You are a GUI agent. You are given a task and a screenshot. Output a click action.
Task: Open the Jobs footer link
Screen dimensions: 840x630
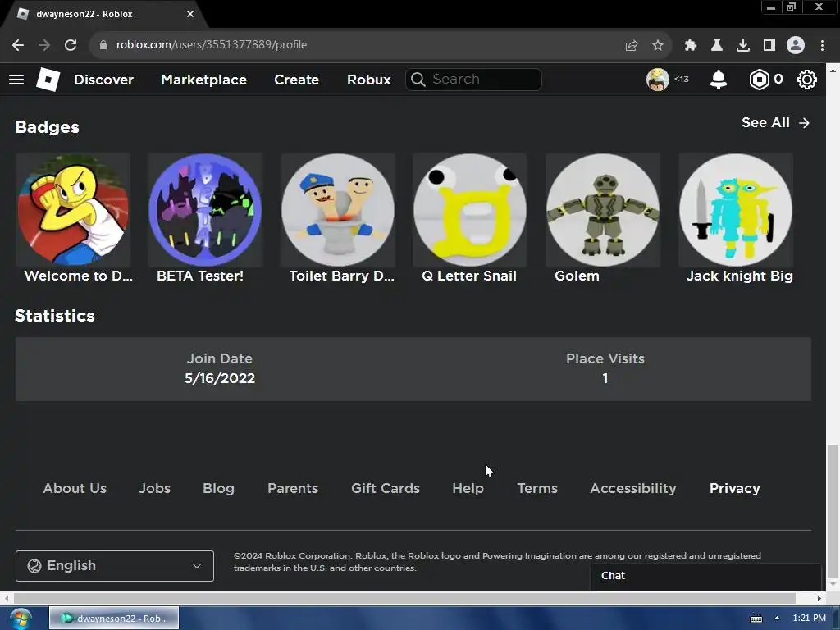pos(154,489)
